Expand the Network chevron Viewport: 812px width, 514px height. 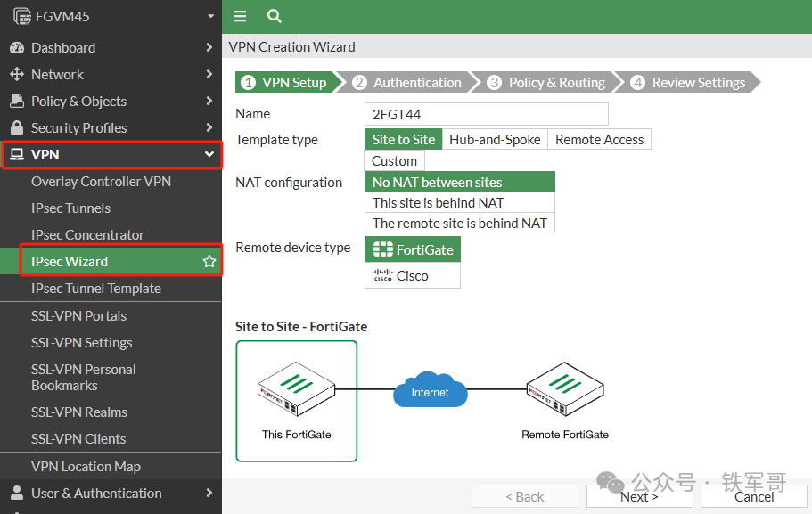point(209,74)
